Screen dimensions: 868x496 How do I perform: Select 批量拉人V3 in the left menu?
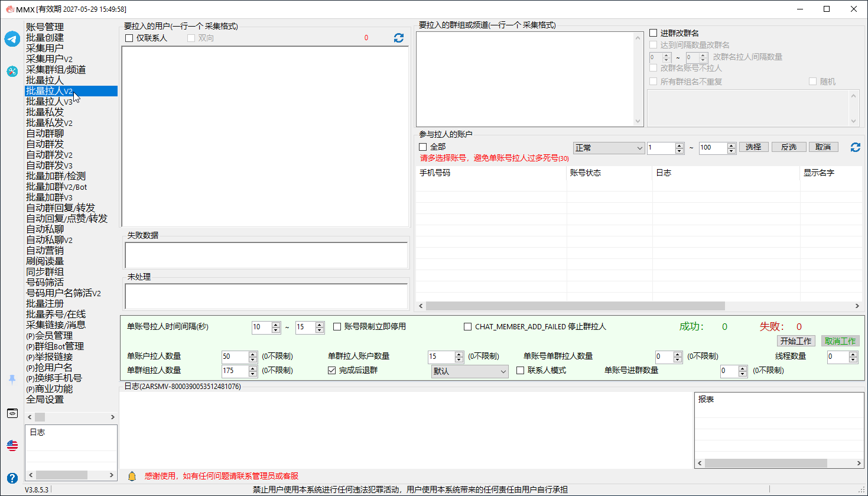pyautogui.click(x=50, y=102)
